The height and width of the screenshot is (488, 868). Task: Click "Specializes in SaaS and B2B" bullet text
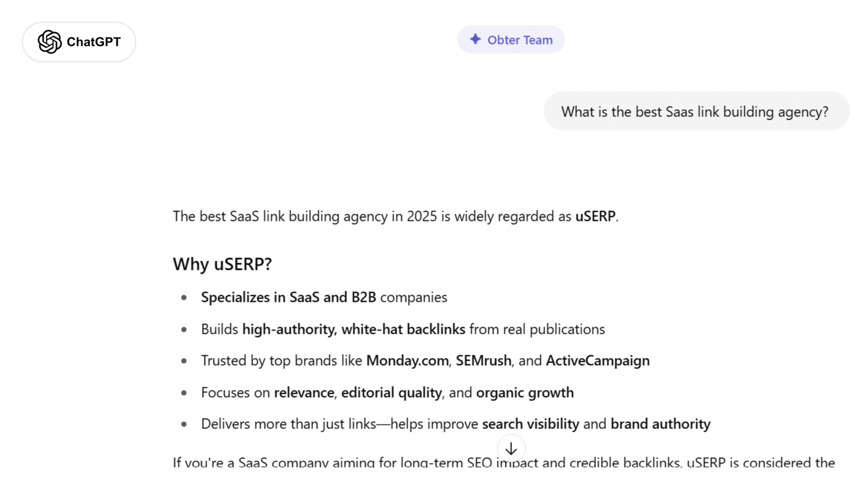coord(288,297)
